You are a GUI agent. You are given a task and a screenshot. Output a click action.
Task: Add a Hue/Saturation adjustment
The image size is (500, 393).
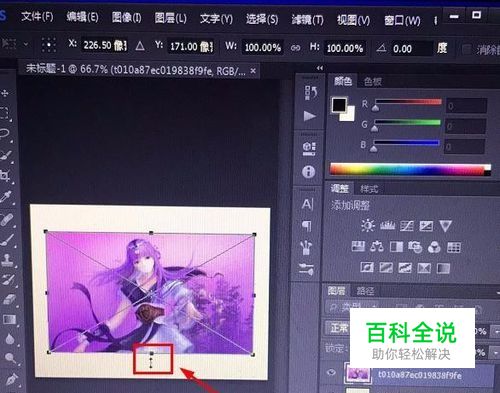click(x=358, y=247)
